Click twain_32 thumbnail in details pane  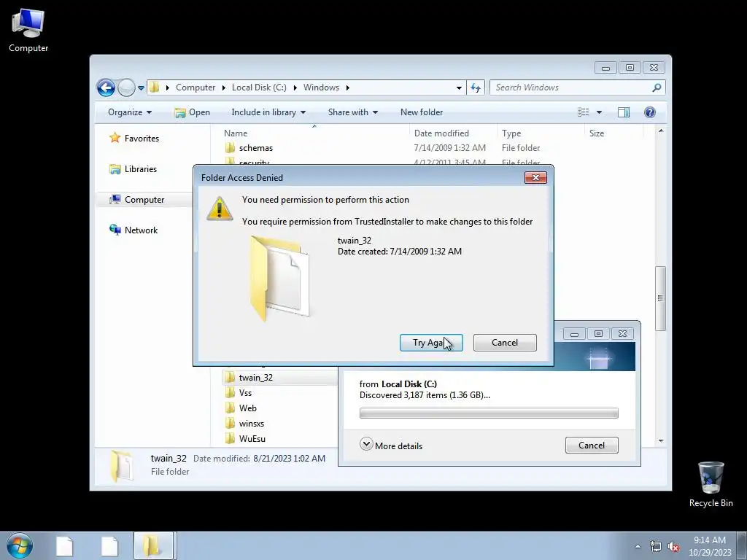point(122,466)
